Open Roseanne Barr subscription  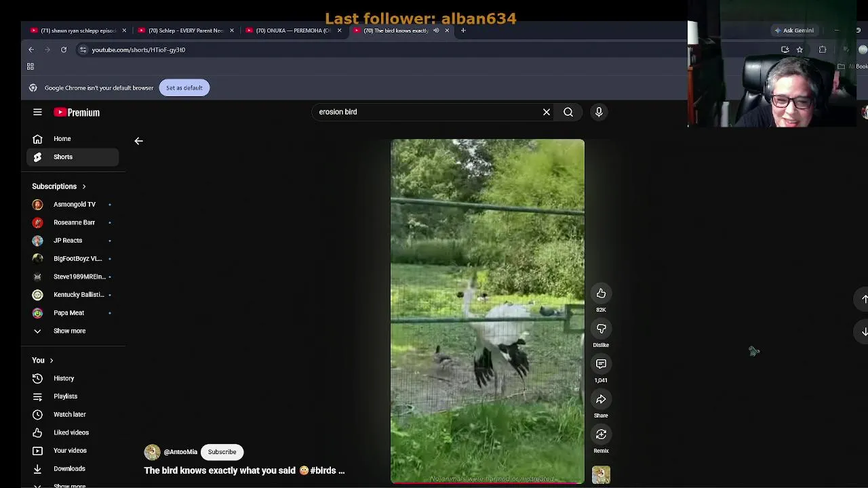[73, 222]
